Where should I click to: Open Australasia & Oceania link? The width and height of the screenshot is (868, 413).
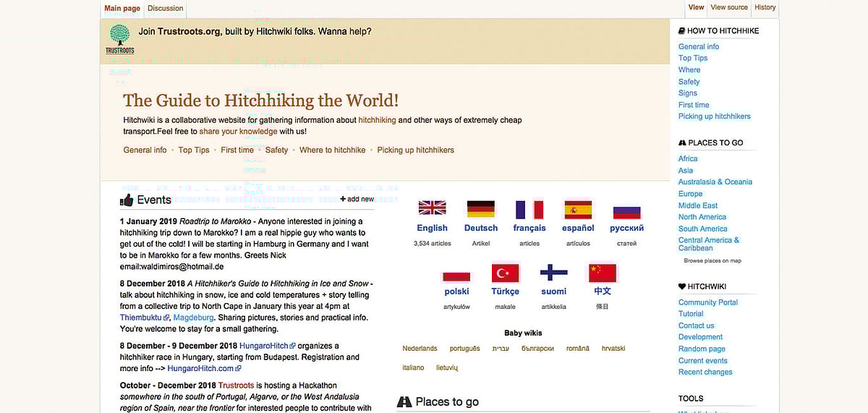715,182
